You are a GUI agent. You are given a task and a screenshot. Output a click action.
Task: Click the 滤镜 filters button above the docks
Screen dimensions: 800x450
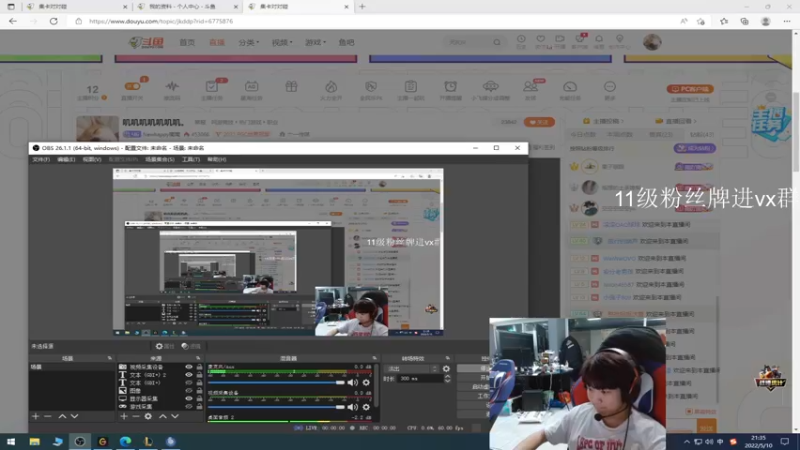tap(191, 346)
